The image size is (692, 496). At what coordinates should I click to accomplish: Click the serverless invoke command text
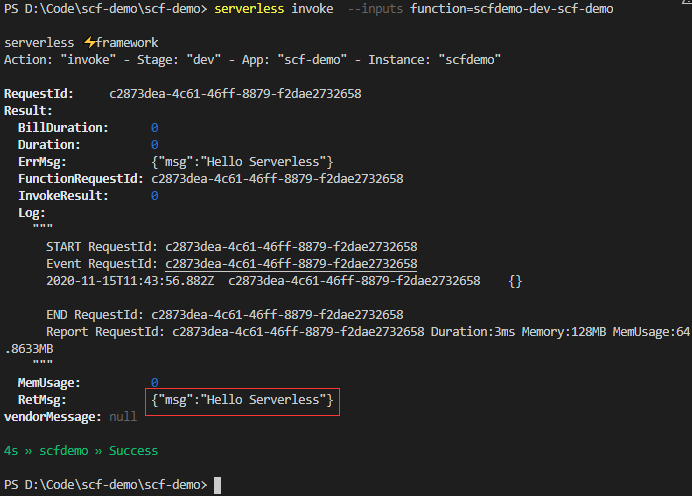[274, 9]
